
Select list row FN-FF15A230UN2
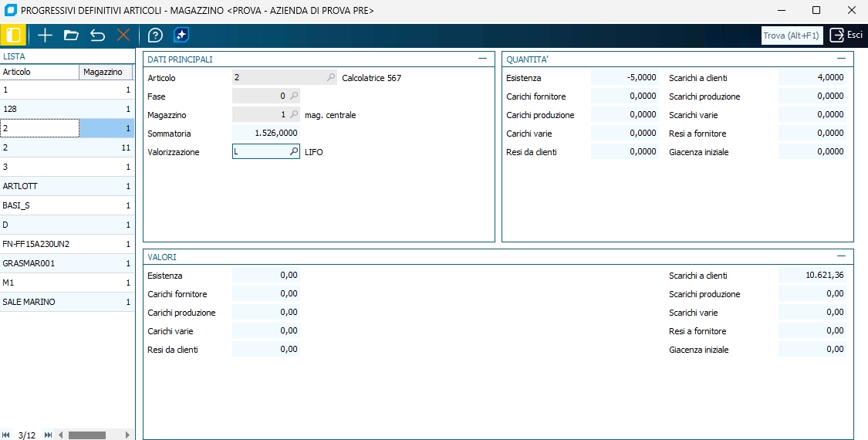(67, 244)
